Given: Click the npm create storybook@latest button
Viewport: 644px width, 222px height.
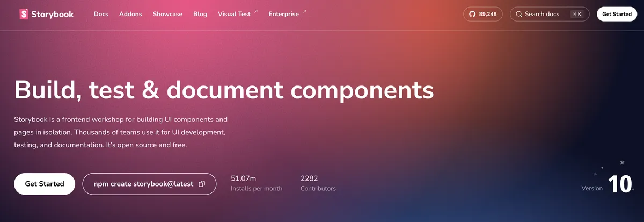Looking at the screenshot, I should pos(142,184).
